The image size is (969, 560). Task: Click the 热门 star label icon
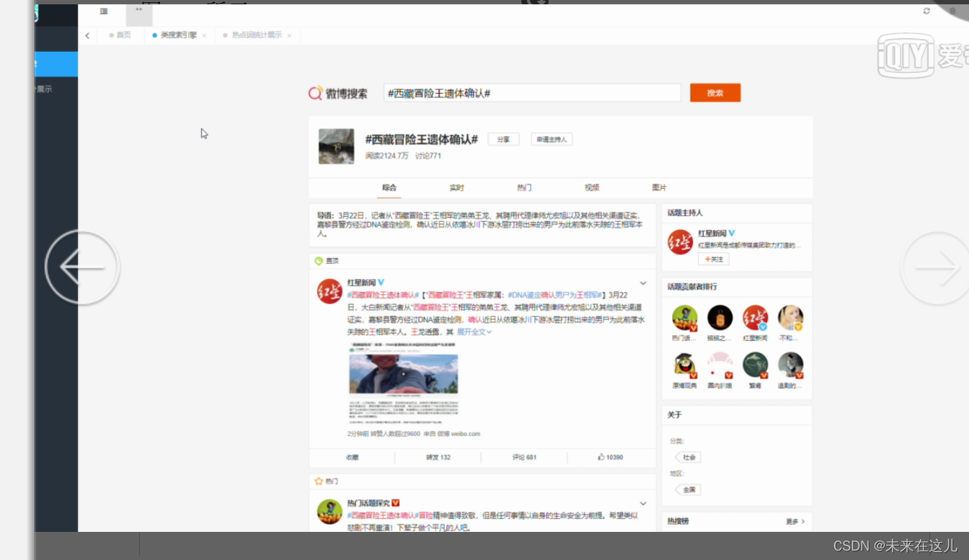[x=319, y=481]
